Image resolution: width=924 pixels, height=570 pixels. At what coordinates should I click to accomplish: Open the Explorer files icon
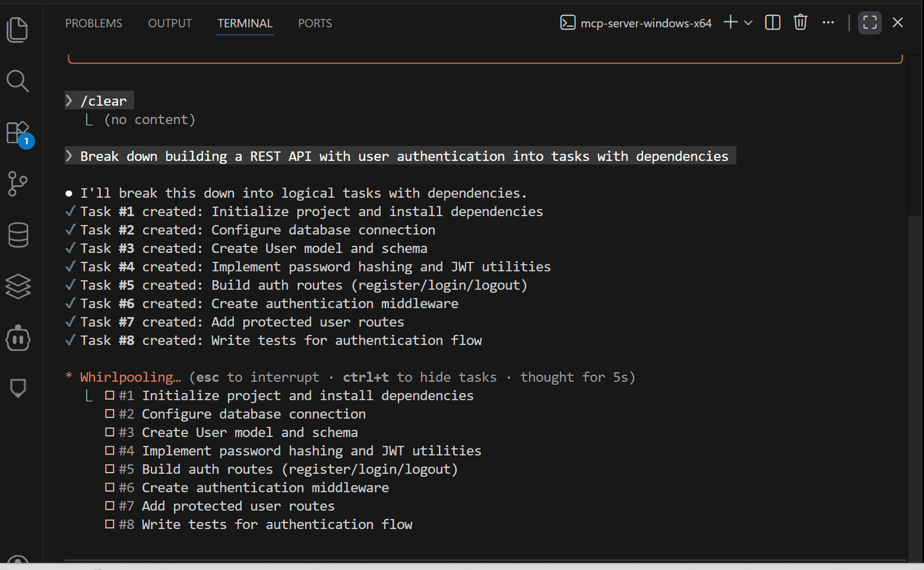click(17, 30)
